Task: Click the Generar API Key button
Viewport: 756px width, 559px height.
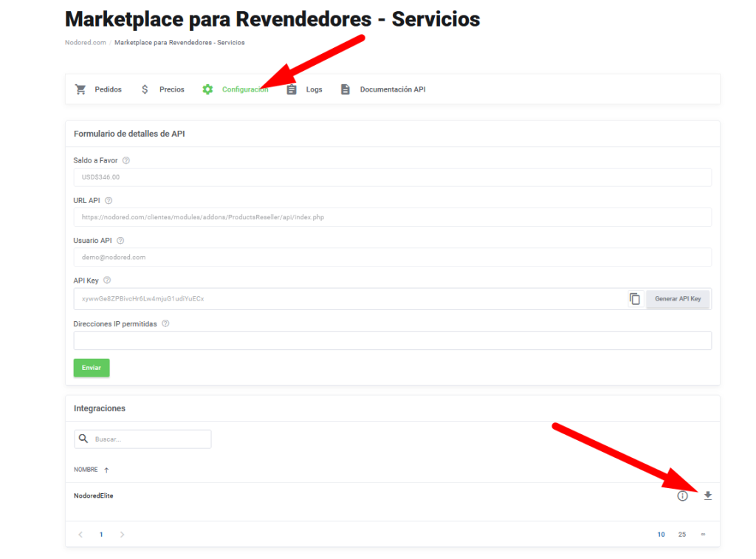Action: tap(678, 299)
